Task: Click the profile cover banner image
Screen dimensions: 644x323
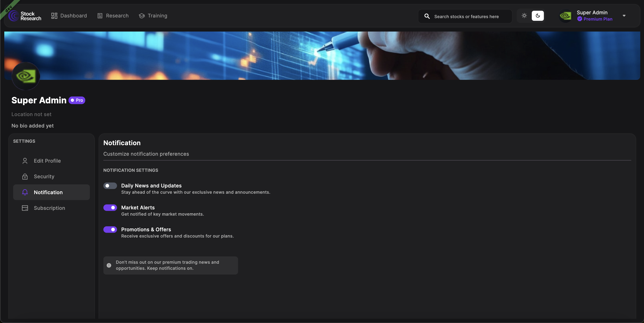Action: pos(322,55)
